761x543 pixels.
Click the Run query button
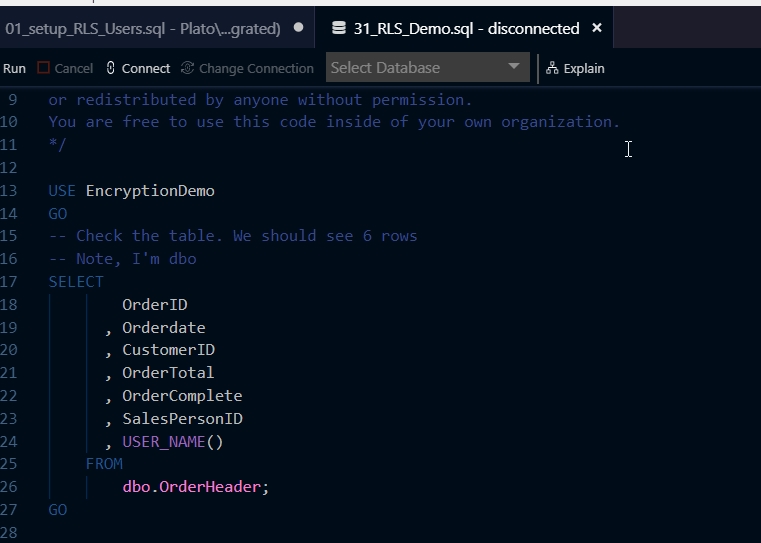coord(14,68)
